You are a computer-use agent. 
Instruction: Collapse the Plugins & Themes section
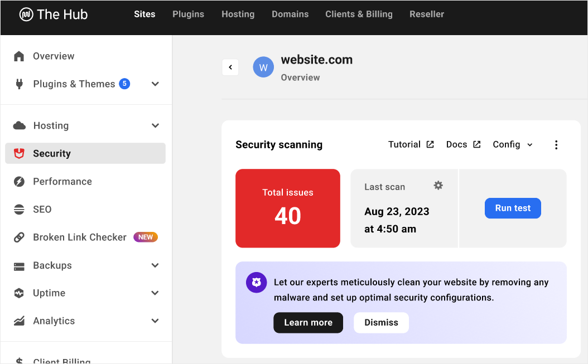pos(155,84)
